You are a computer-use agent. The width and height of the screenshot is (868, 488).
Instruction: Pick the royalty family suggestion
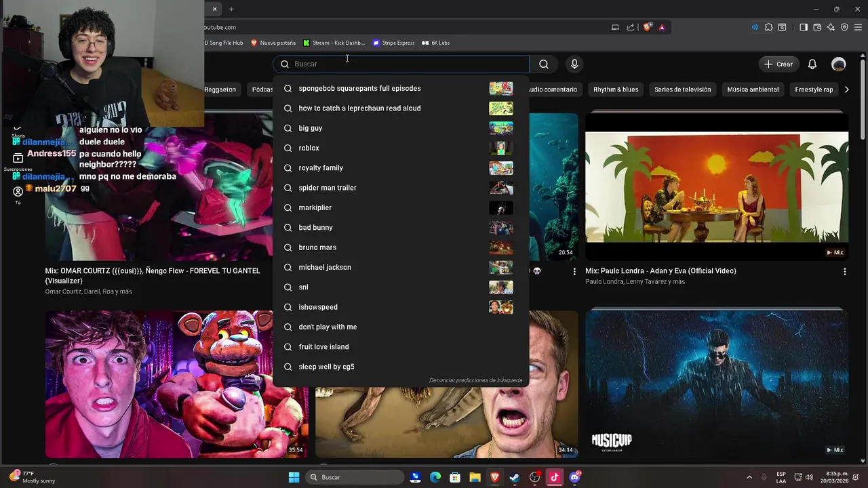click(x=400, y=168)
